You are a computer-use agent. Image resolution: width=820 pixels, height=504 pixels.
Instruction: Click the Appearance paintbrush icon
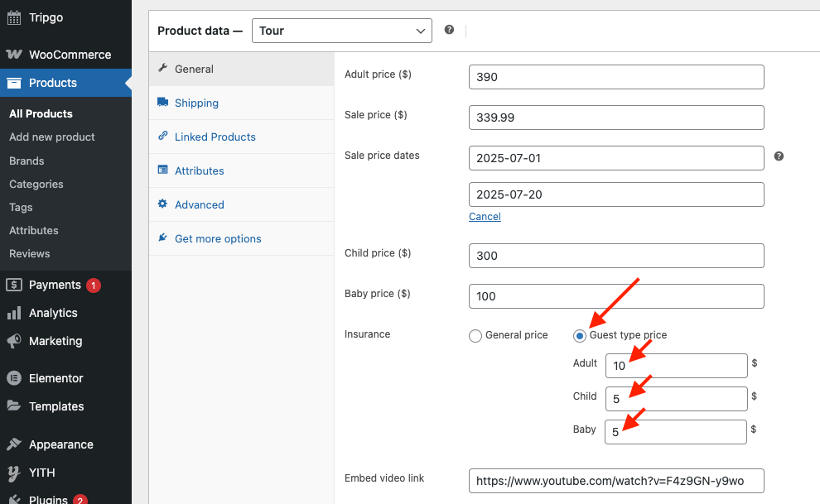[x=14, y=444]
